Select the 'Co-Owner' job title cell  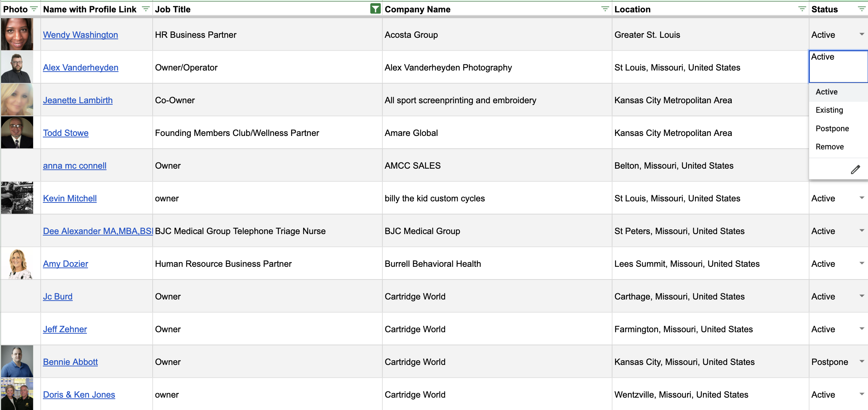click(x=267, y=100)
